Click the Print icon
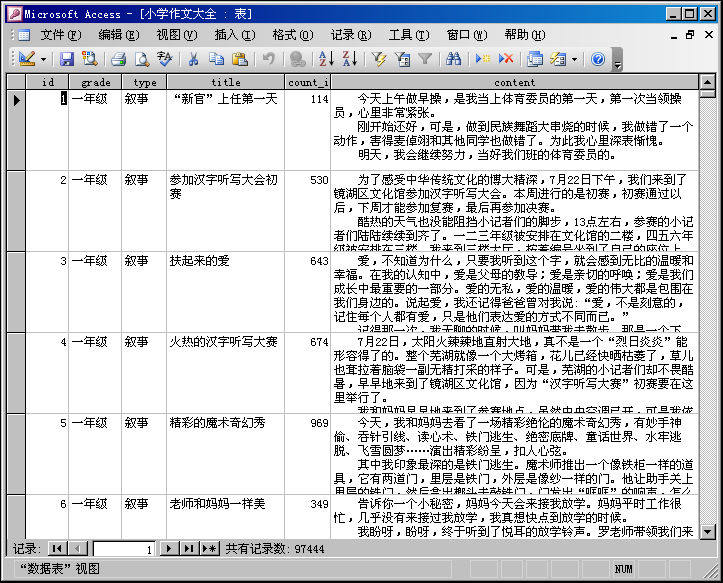 coord(119,59)
